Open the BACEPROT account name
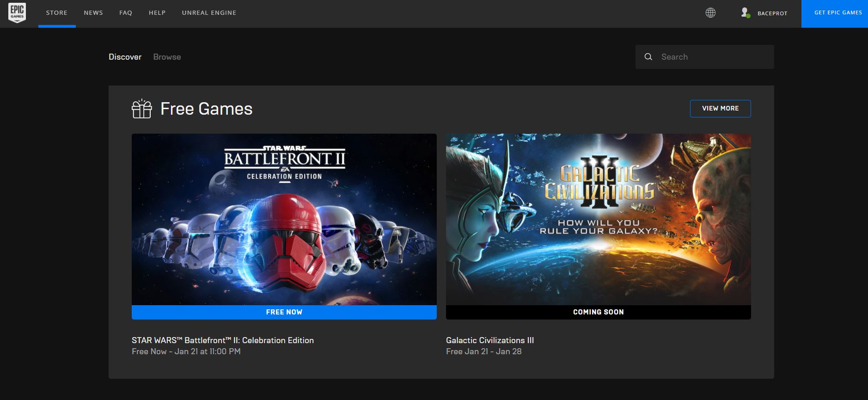This screenshot has width=868, height=400. tap(772, 13)
